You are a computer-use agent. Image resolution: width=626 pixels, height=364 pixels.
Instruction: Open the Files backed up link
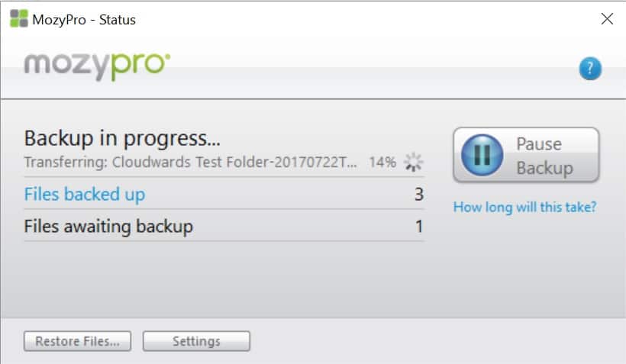[x=85, y=195]
